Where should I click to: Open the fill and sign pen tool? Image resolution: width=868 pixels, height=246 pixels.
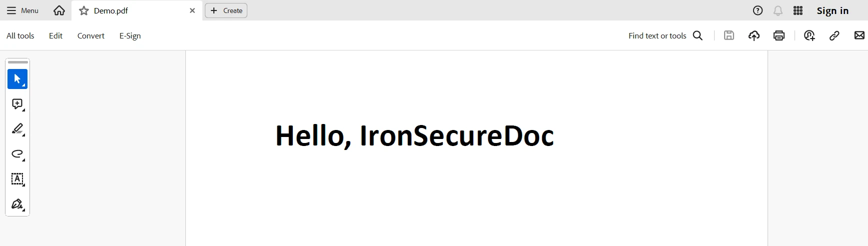(x=17, y=204)
